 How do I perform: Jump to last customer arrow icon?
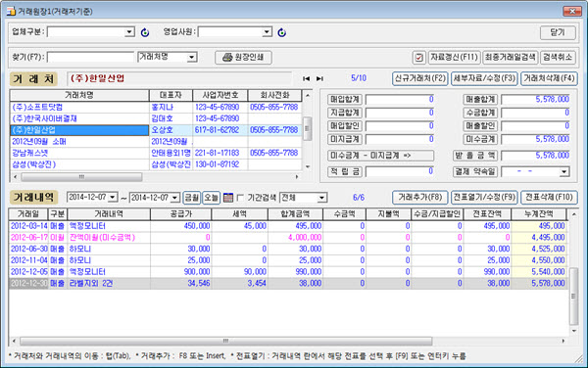(x=319, y=78)
